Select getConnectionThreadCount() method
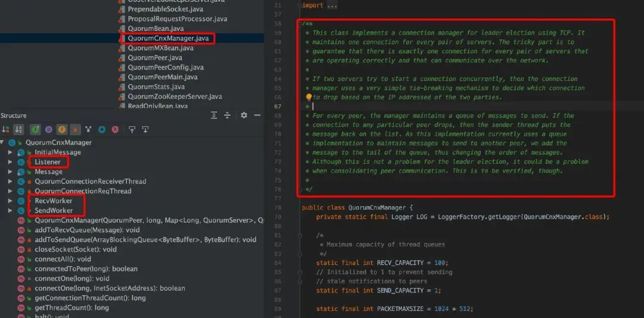 pyautogui.click(x=90, y=298)
